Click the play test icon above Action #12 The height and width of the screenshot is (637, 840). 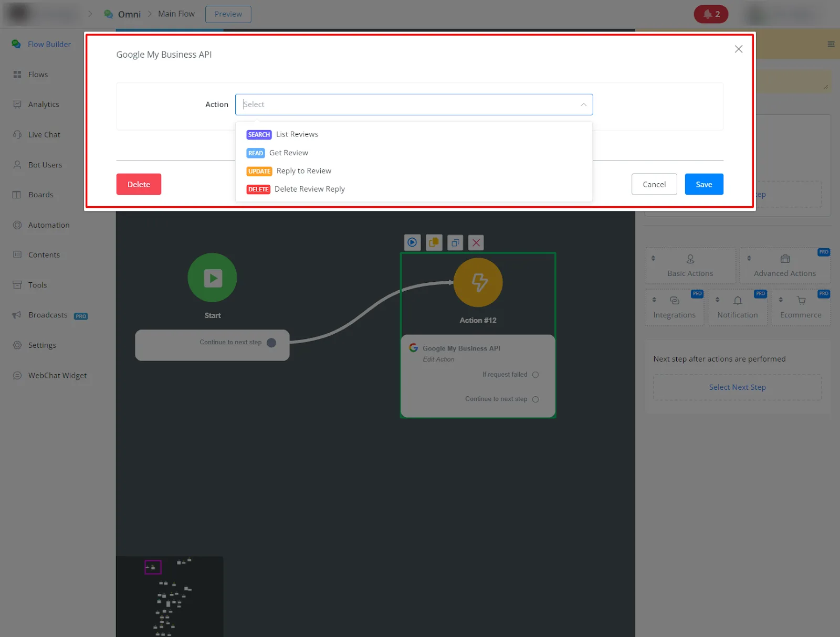tap(413, 242)
